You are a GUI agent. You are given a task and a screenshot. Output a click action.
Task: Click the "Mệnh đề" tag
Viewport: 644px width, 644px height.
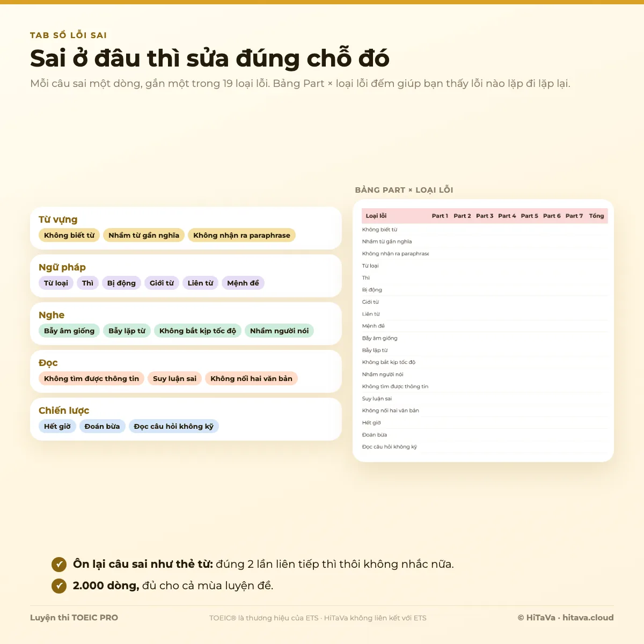243,283
